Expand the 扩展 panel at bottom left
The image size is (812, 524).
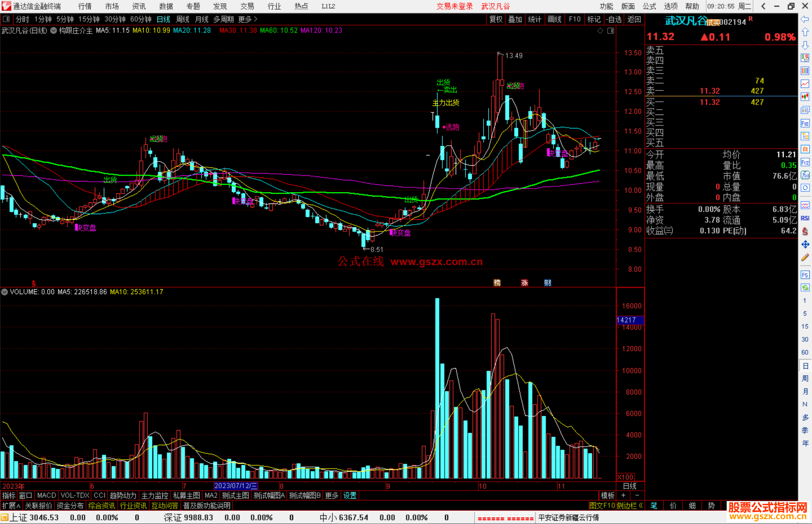coord(11,506)
